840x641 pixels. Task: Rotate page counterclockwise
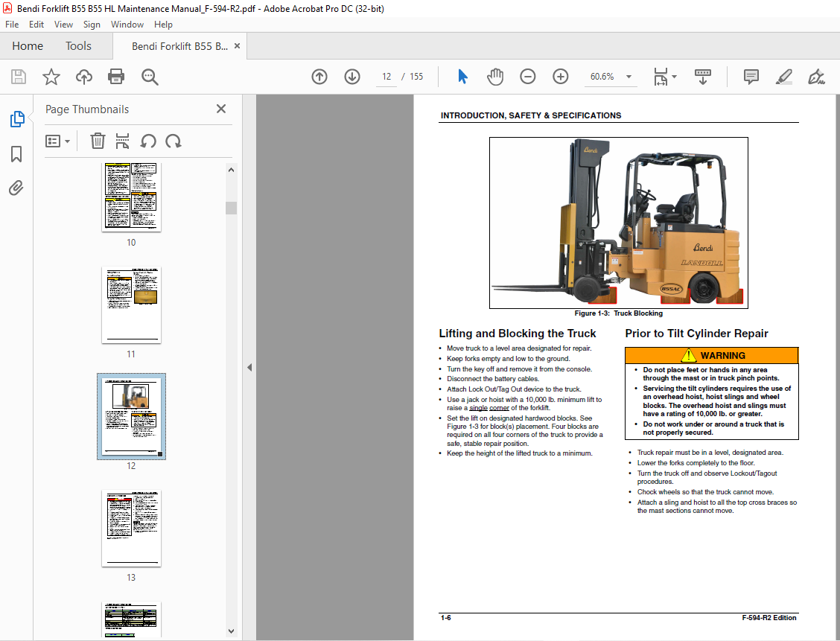point(148,141)
